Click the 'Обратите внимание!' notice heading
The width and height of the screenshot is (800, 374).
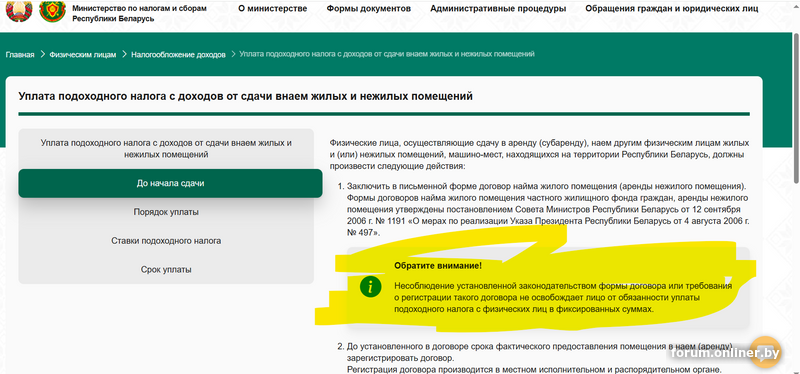coord(438,265)
